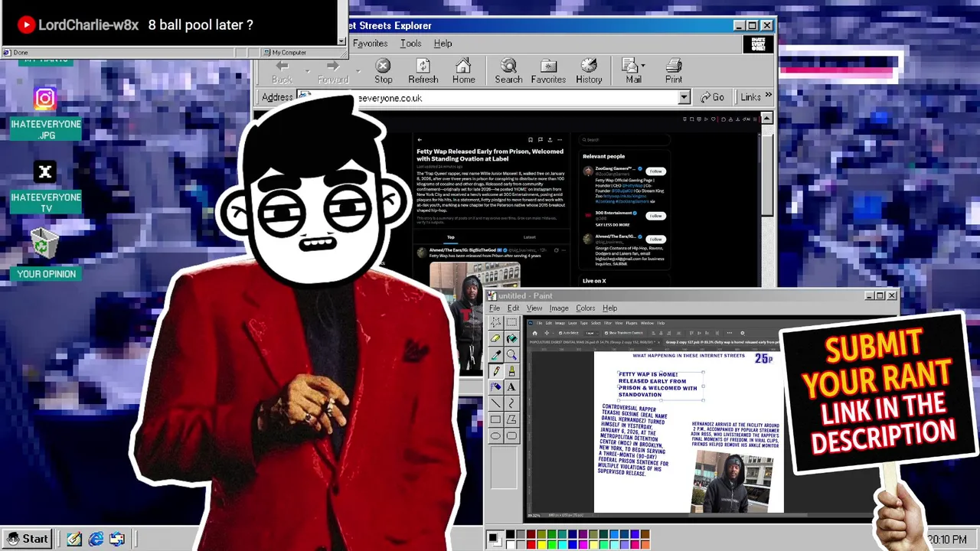Click the Explorer vertical scrollbar up arrow
The width and height of the screenshot is (980, 551).
(766, 118)
